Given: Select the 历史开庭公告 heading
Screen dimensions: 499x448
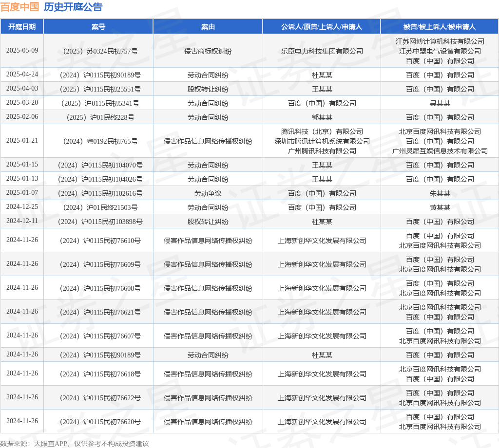Looking at the screenshot, I should pyautogui.click(x=73, y=7).
